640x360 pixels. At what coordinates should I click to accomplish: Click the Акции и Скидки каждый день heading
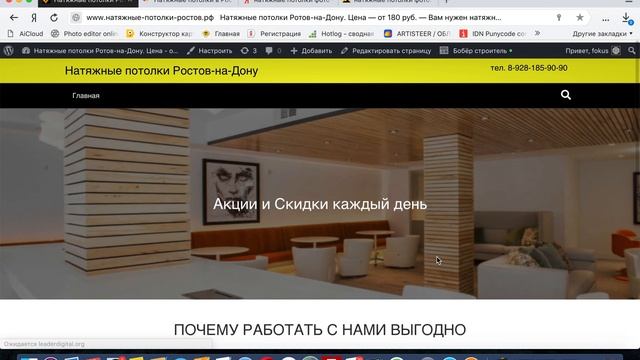point(320,204)
